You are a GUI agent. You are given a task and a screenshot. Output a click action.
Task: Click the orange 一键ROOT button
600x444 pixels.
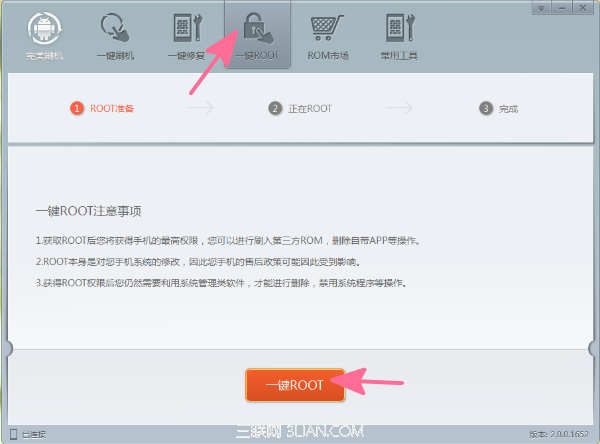(295, 385)
